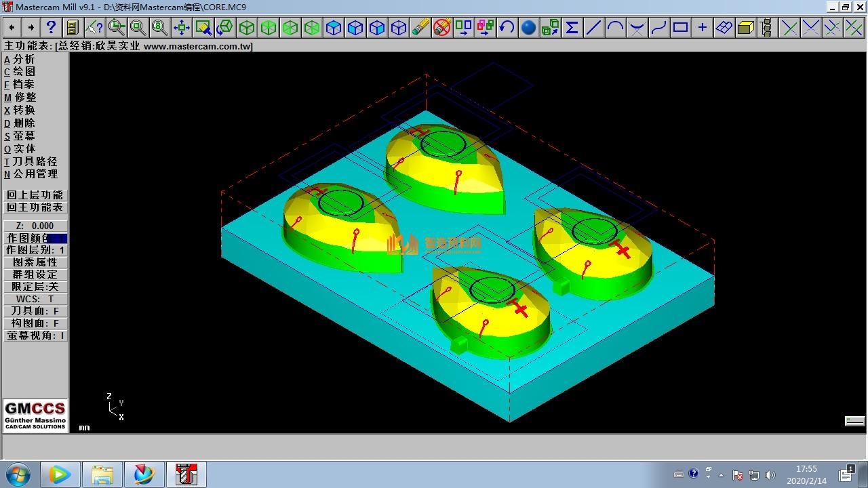Click the create arc tool icon

[x=615, y=28]
